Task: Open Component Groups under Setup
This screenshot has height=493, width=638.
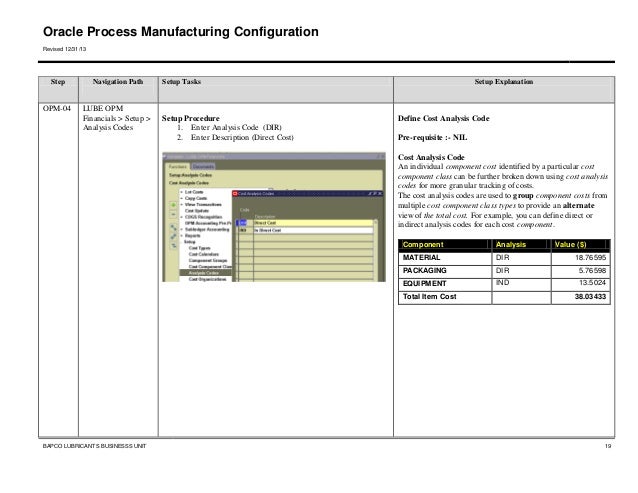Action: [x=208, y=260]
